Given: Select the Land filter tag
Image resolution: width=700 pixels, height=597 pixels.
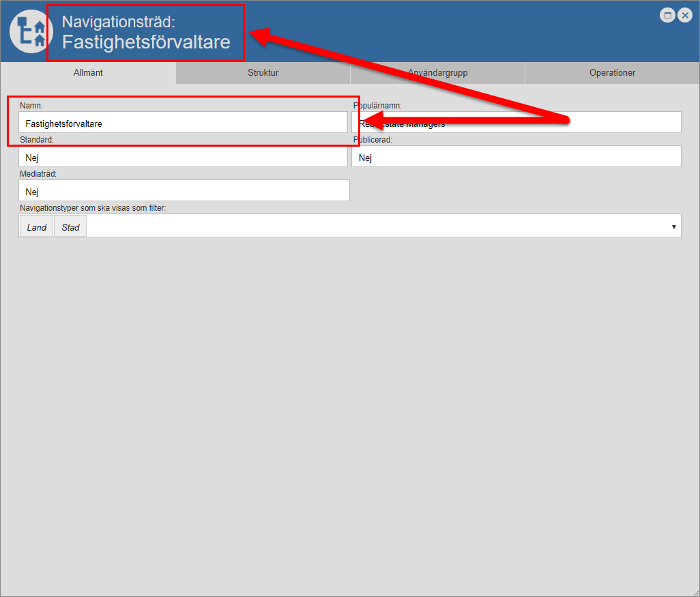Looking at the screenshot, I should tap(37, 227).
